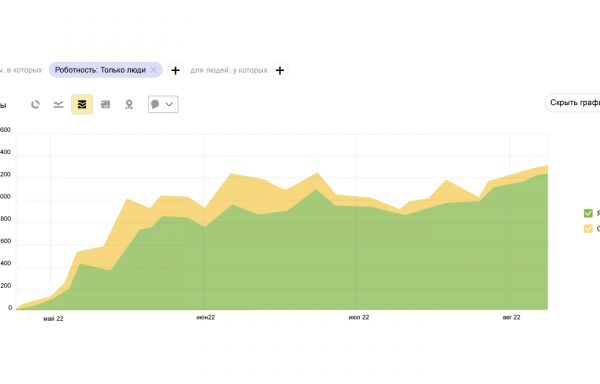Select the pie chart view icon
600x384 pixels.
tap(35, 104)
